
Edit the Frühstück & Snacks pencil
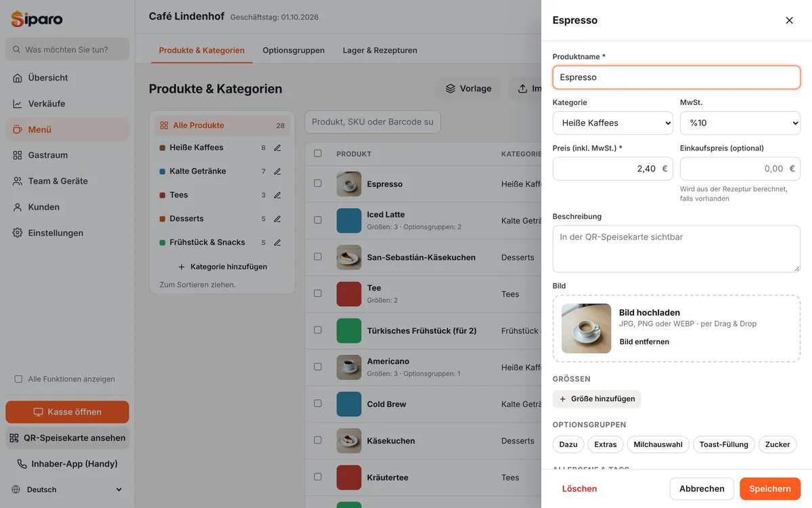[x=277, y=242]
